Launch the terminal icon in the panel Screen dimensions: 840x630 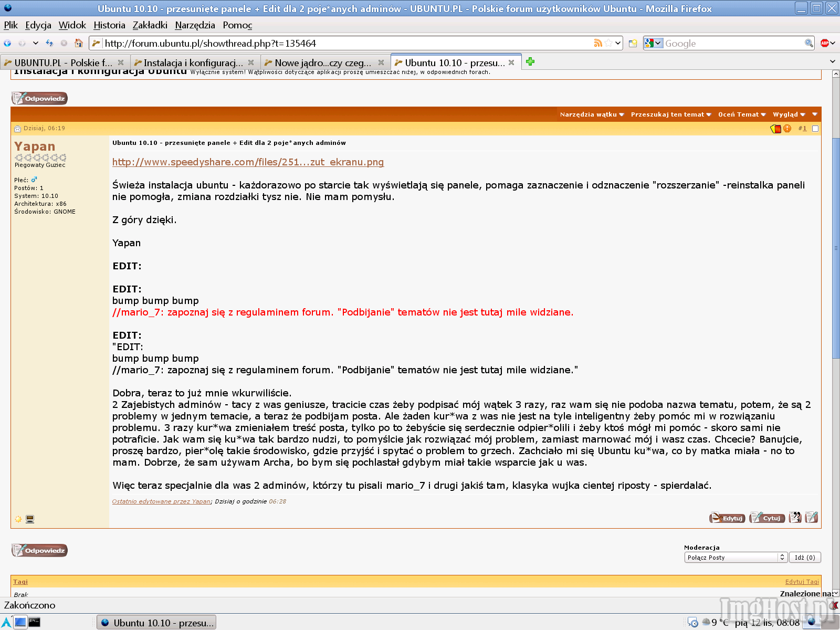point(34,623)
